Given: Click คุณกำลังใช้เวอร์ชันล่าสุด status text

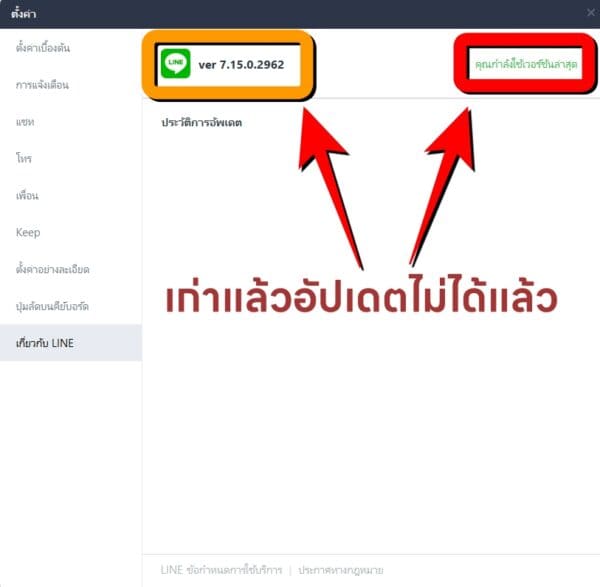Looking at the screenshot, I should 526,64.
